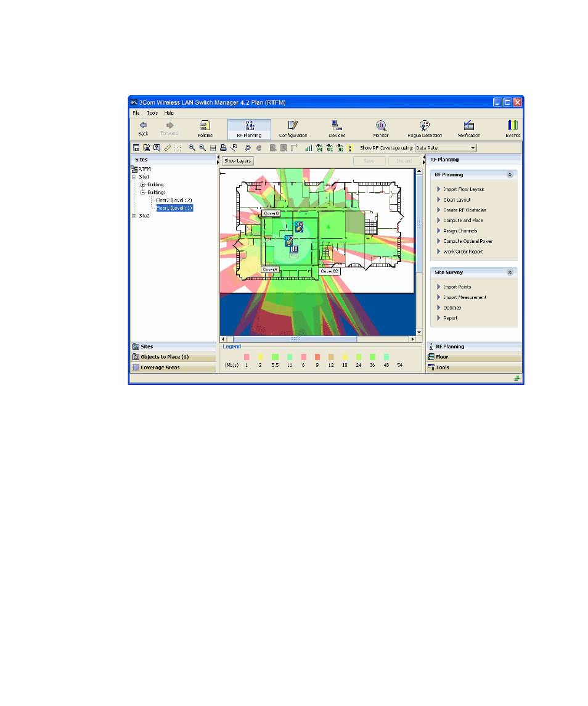Viewport: 588px width, 706px height.
Task: Click the 48 Mb/s legend color swatch
Action: point(386,357)
